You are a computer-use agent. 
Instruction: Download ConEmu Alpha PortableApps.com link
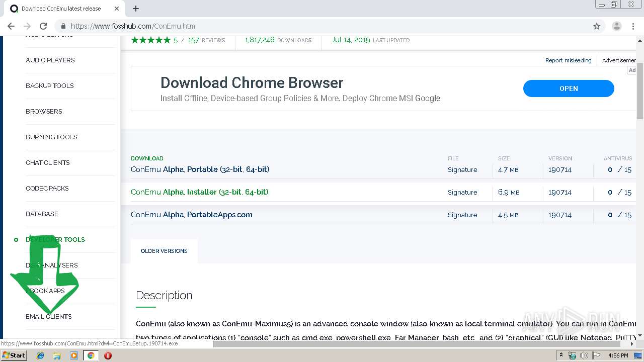191,215
